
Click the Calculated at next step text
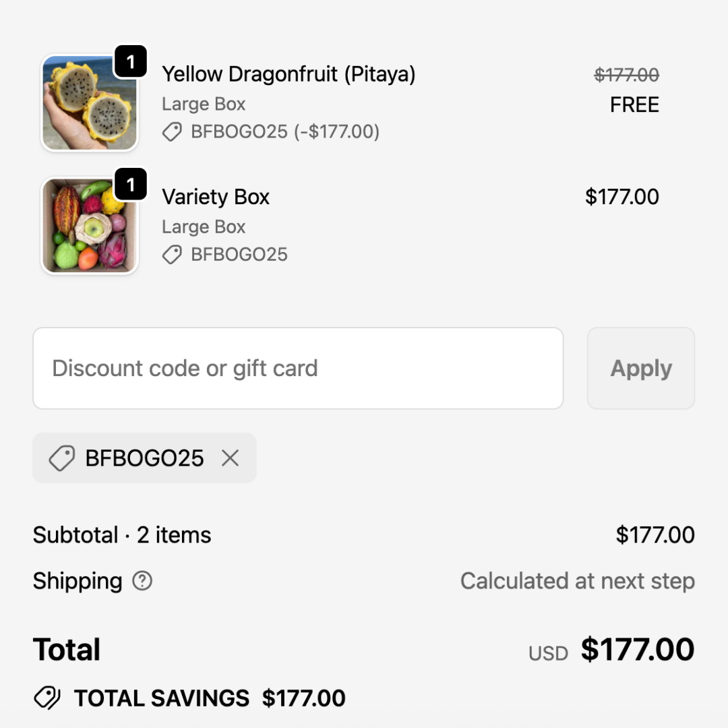577,581
